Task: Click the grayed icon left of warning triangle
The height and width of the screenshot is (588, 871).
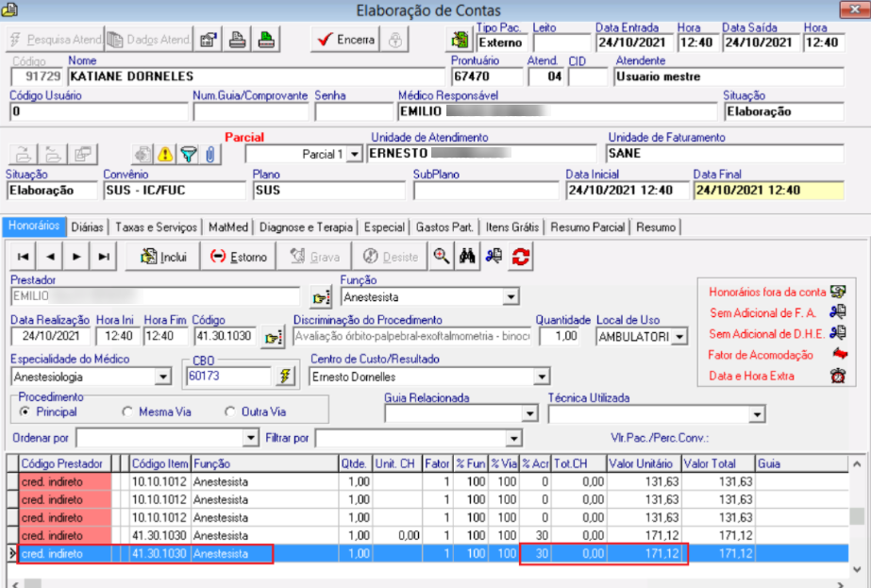Action: 142,154
